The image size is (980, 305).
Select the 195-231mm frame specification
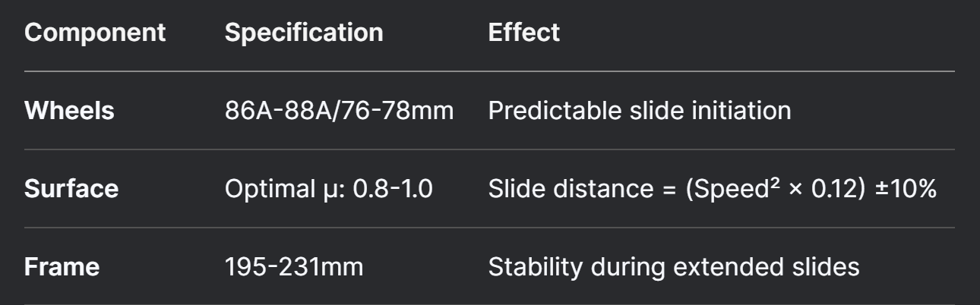[x=292, y=267]
